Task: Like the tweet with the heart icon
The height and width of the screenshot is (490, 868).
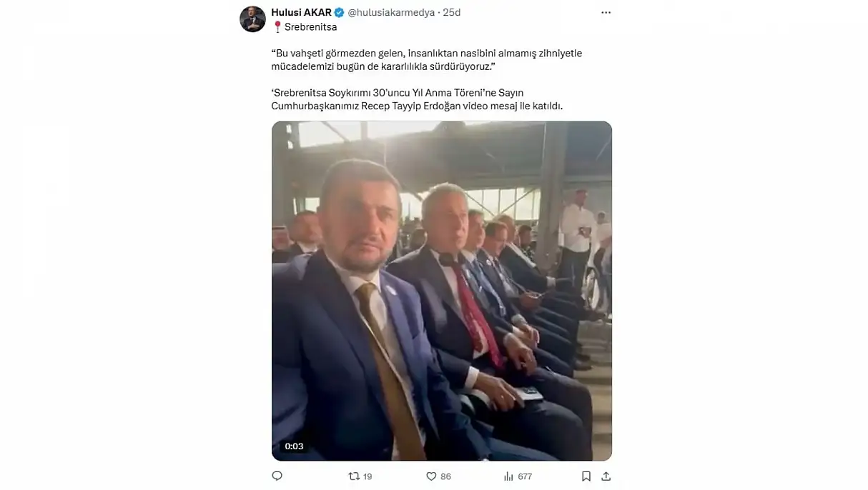Action: pos(431,476)
